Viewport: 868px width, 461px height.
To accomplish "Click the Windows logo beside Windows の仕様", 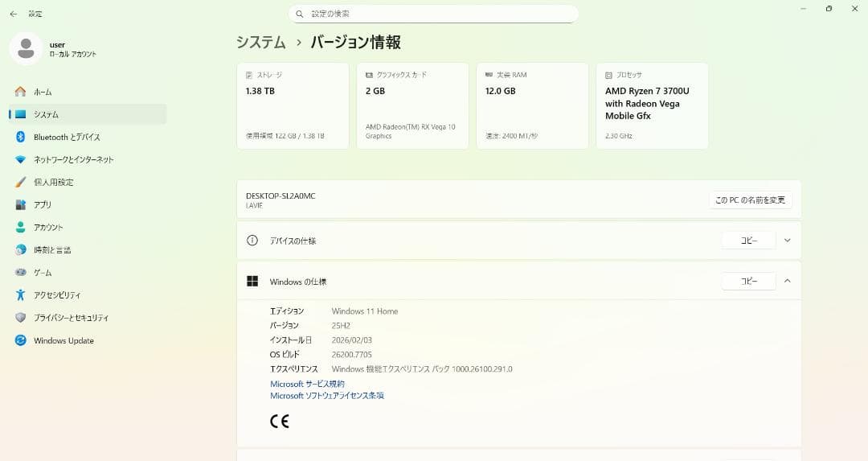I will coord(252,281).
